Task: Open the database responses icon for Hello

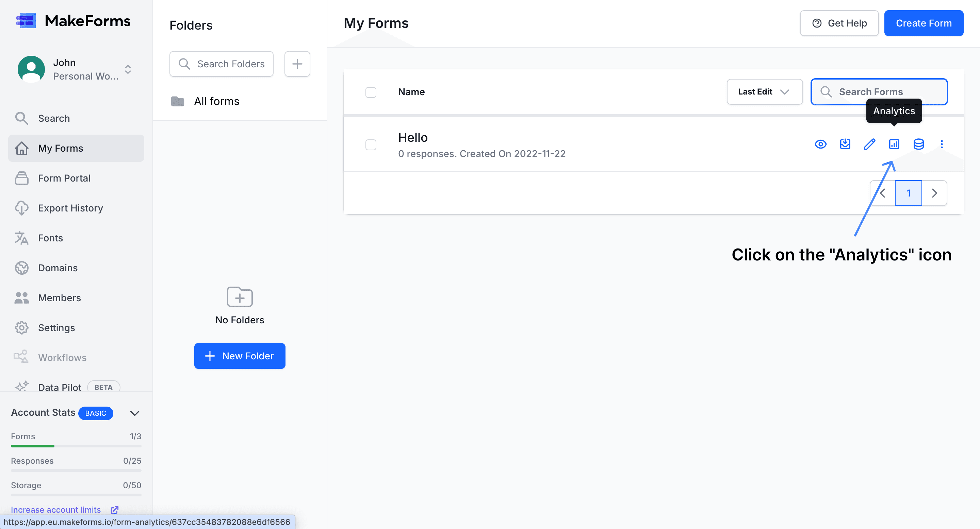Action: [x=919, y=144]
